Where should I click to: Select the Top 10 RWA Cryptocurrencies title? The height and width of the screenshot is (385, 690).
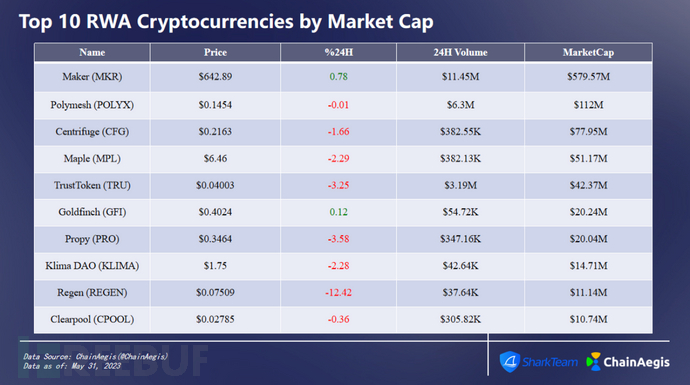[226, 22]
